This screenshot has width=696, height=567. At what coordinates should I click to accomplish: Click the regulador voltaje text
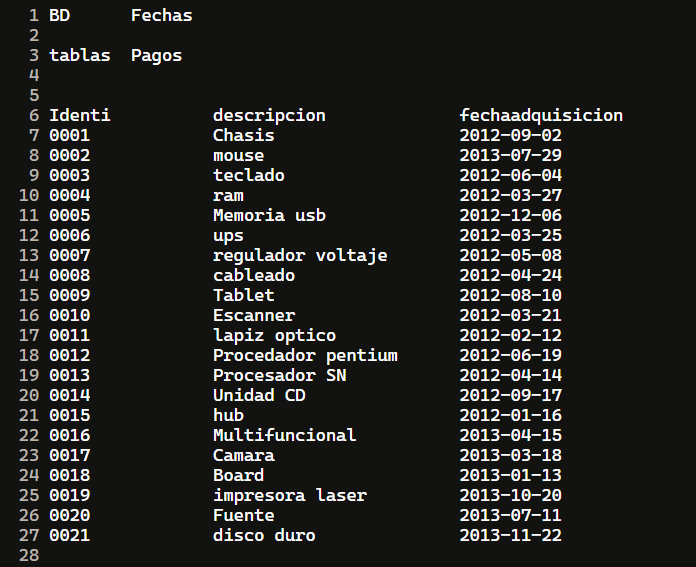coord(300,256)
